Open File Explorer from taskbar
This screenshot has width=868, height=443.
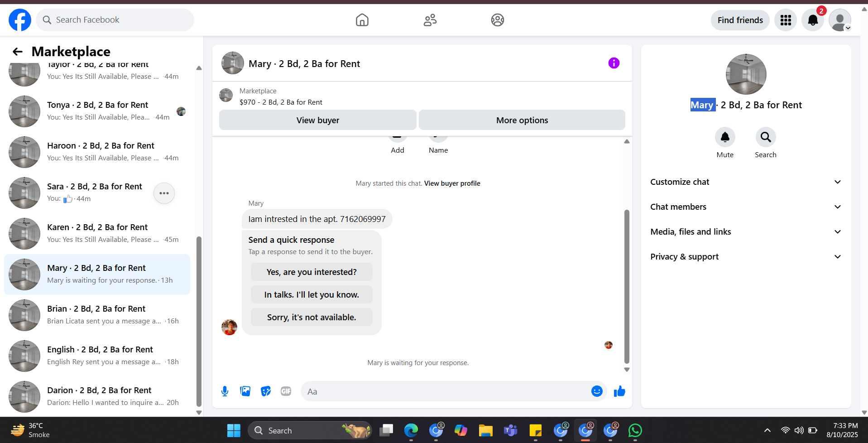(485, 430)
